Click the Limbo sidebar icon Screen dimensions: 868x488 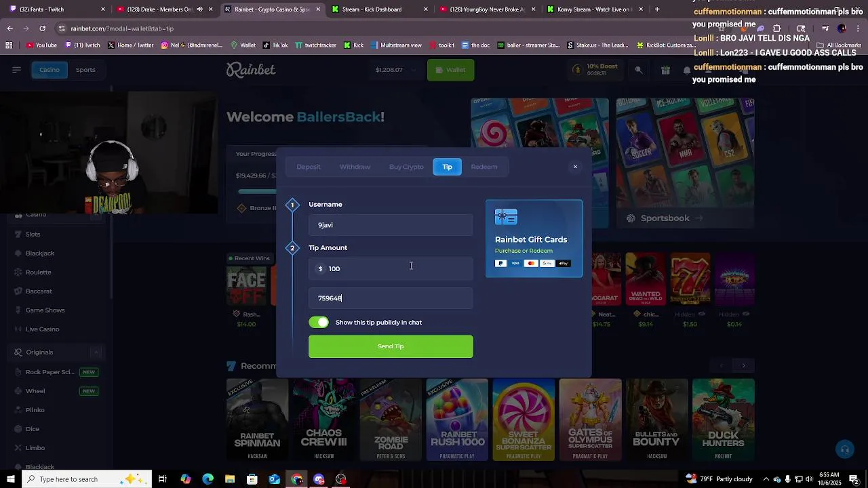point(19,447)
